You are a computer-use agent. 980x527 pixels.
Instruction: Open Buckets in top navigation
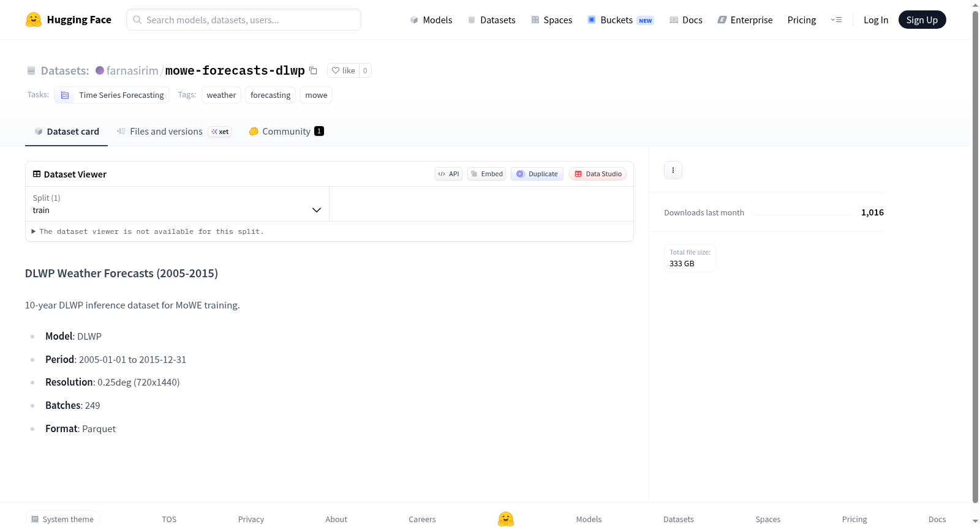620,20
